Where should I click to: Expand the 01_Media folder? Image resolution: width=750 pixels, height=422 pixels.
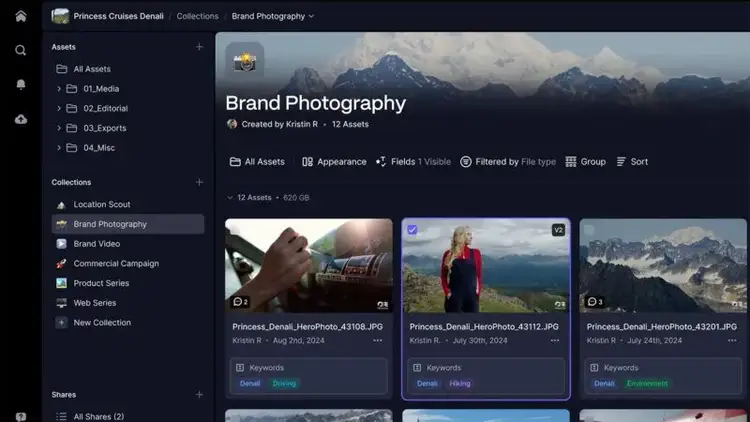[x=60, y=89]
